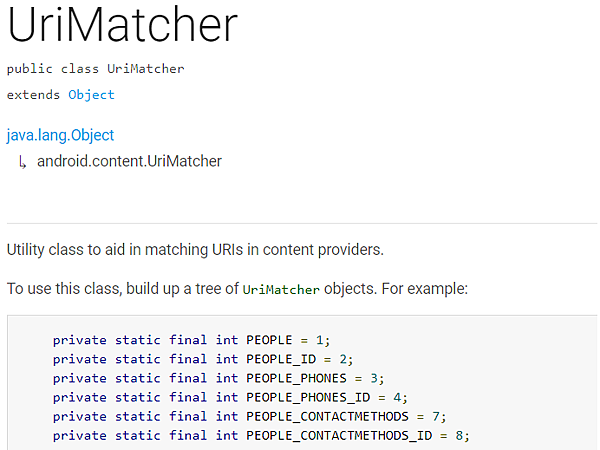Click the PEOPLE_CONTACTMETHODS = 7 code line
The width and height of the screenshot is (600, 450).
point(249,416)
